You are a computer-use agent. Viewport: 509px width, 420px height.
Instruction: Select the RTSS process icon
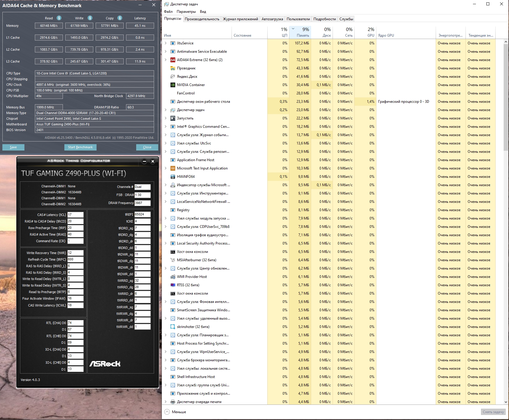[x=173, y=285]
